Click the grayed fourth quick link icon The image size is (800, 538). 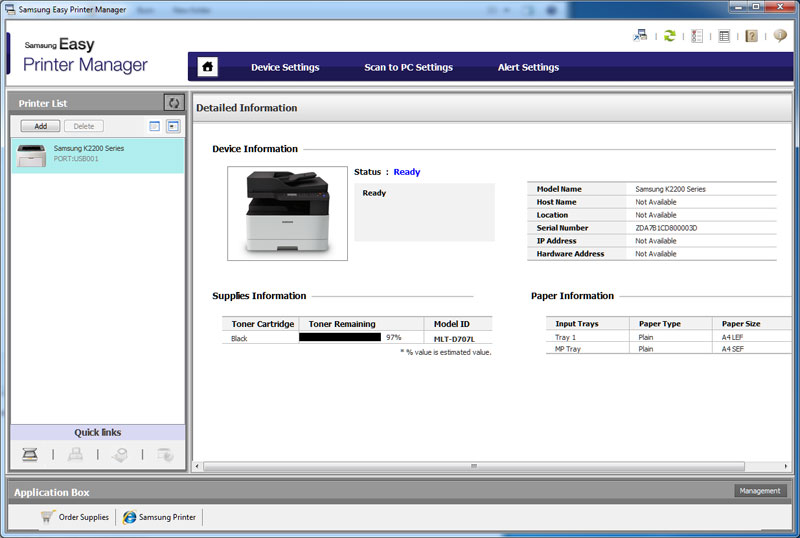click(165, 454)
